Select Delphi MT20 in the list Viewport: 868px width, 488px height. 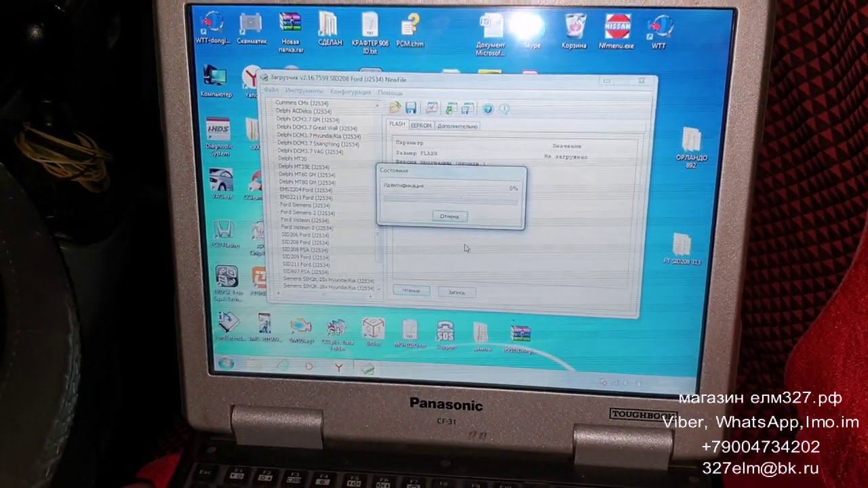click(x=292, y=159)
